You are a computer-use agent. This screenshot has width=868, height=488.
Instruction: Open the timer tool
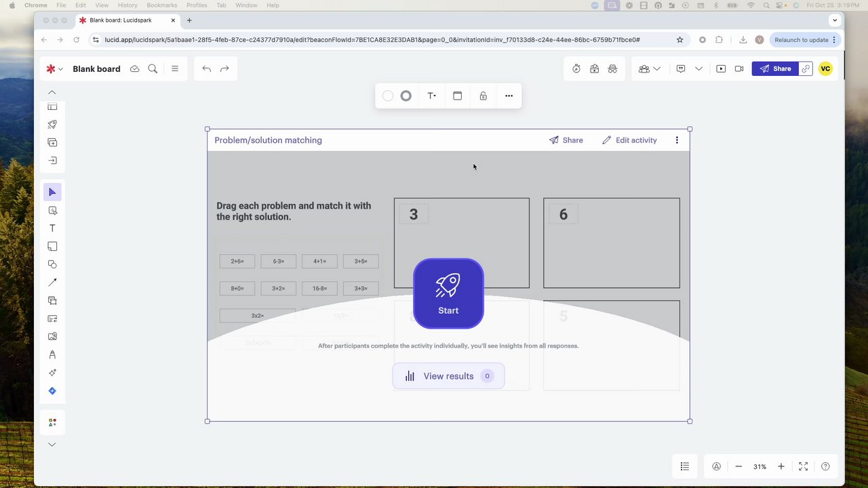pyautogui.click(x=576, y=68)
